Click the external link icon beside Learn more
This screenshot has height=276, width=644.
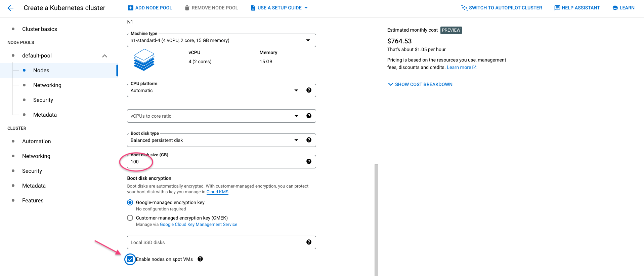click(x=474, y=67)
